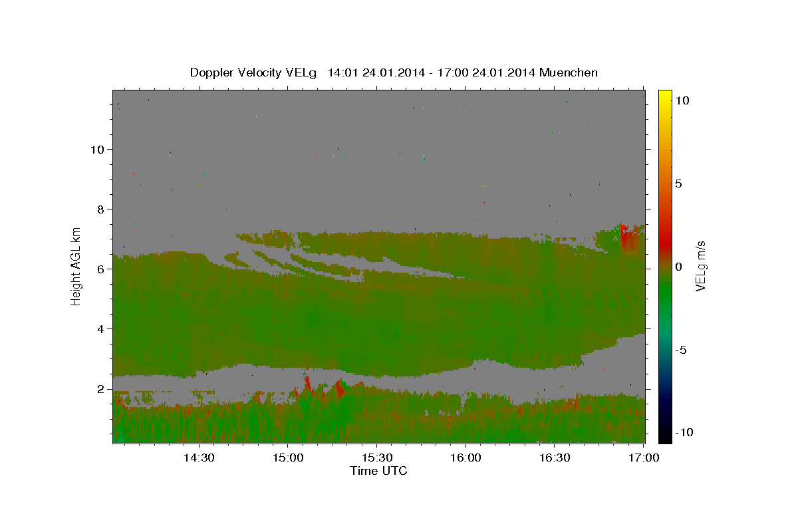Click the red updraft spot near 15:15
This screenshot has height=532, width=798.
340,388
